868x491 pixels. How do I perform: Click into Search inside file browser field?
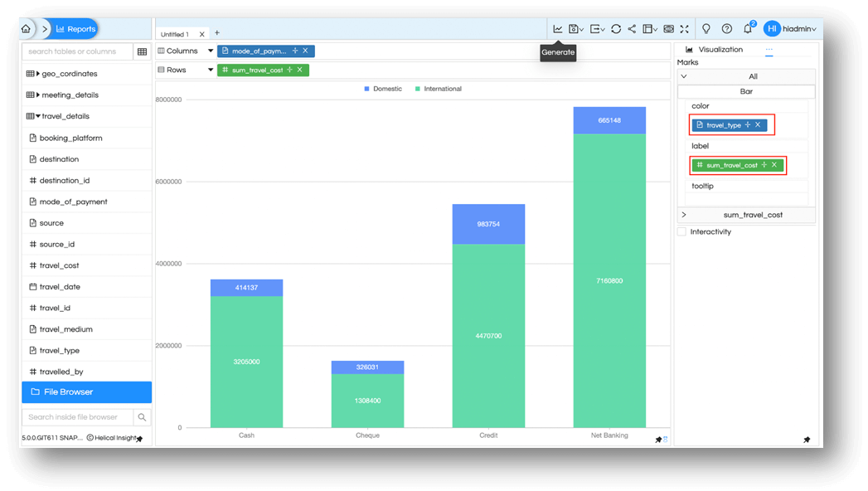(77, 417)
